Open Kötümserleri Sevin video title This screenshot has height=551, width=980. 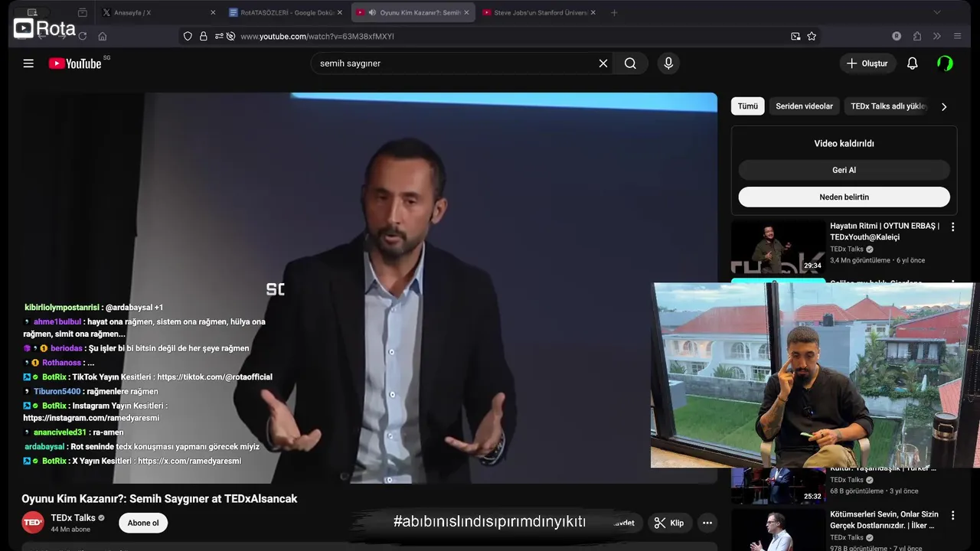(x=884, y=520)
